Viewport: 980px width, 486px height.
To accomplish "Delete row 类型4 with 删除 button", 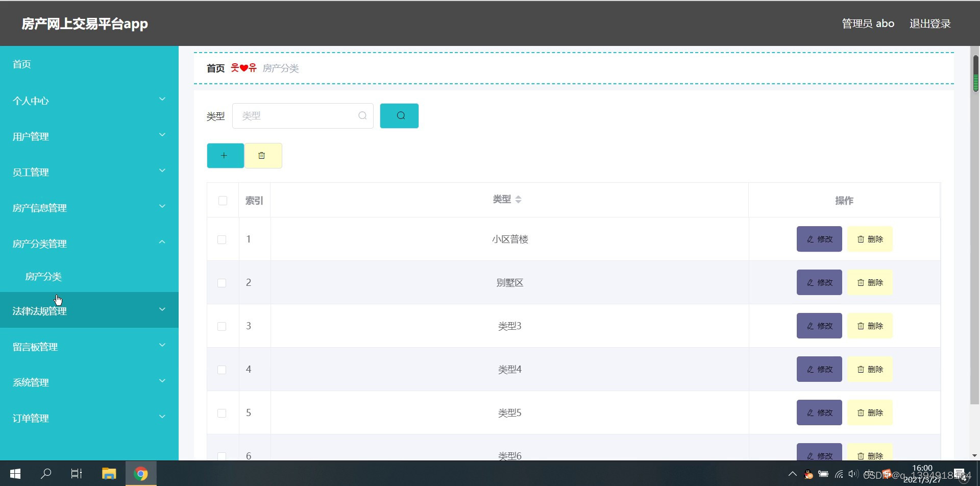I will point(870,369).
